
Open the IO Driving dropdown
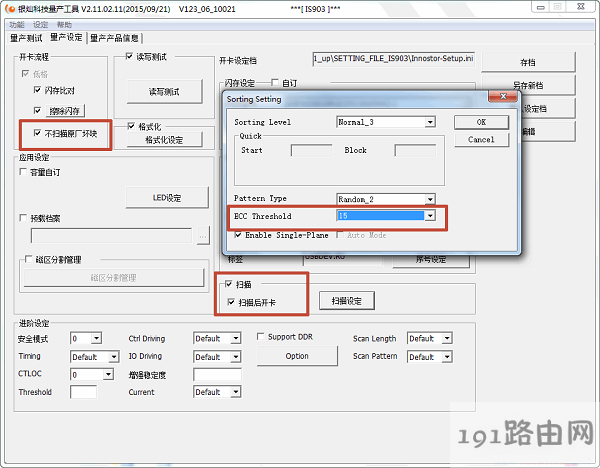236,357
